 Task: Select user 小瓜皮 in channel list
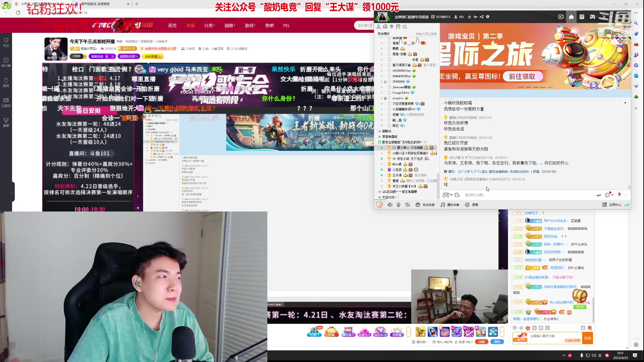tap(397, 170)
